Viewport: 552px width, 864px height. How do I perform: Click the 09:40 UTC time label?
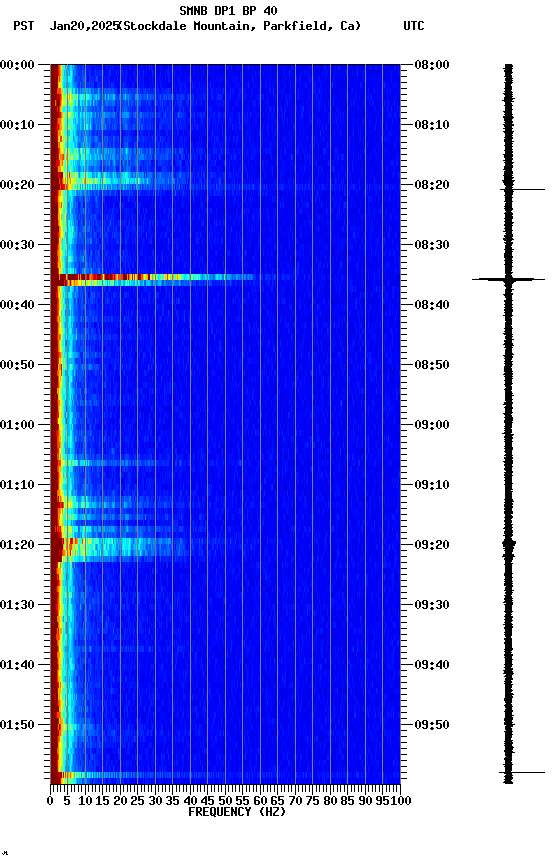click(x=432, y=665)
